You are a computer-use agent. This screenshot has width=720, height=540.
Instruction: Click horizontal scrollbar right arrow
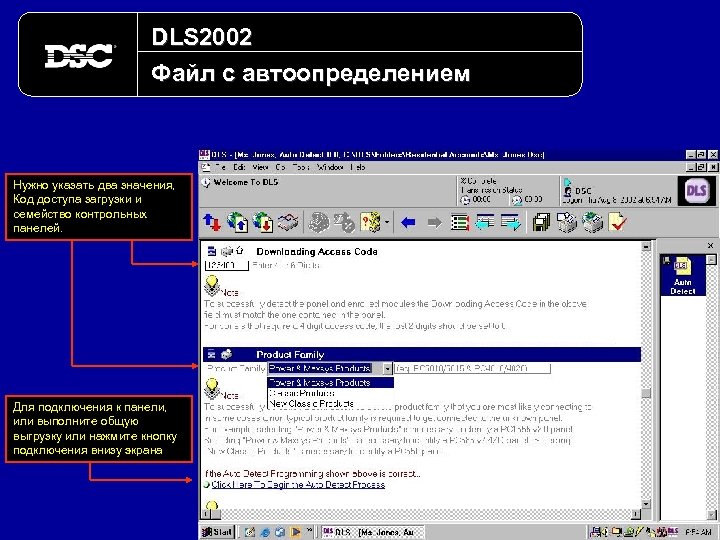tap(636, 514)
